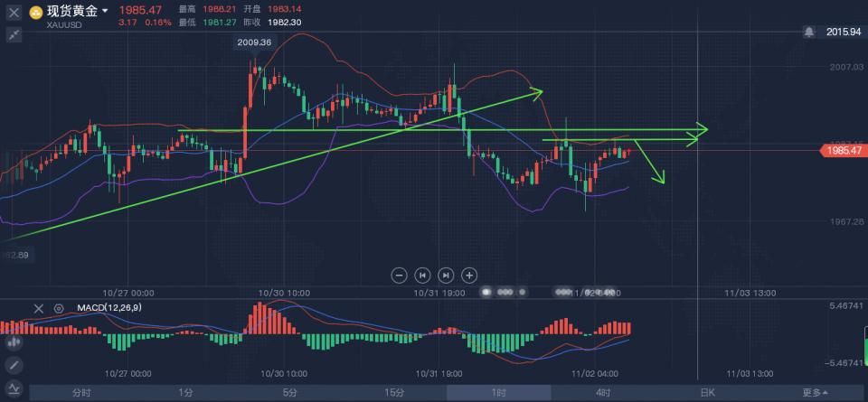Zoom out the chart with the minus button
This screenshot has height=402, width=868.
pyautogui.click(x=399, y=275)
